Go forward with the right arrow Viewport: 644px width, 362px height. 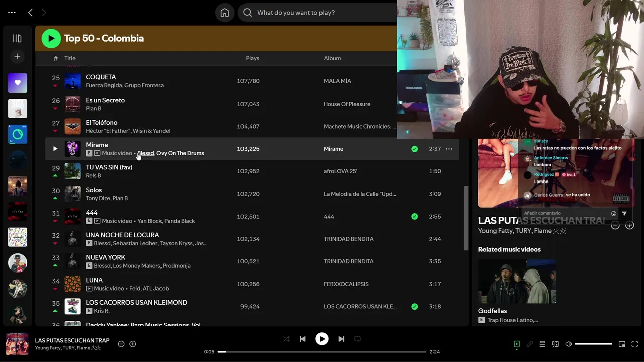point(44,13)
